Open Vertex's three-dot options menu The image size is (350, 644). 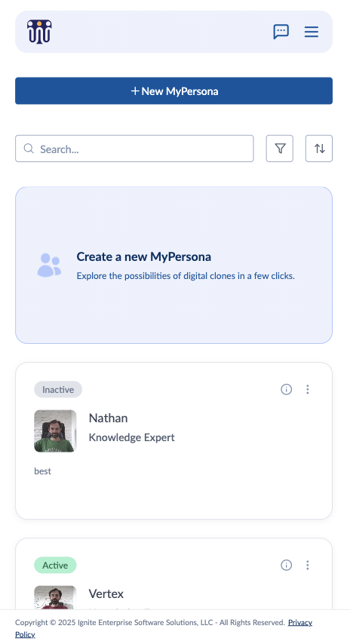tap(307, 565)
